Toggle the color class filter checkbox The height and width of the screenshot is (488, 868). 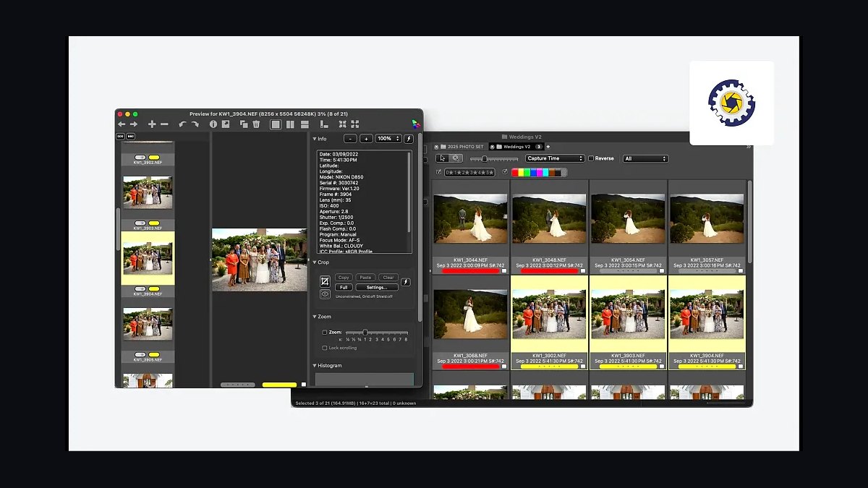coord(505,172)
